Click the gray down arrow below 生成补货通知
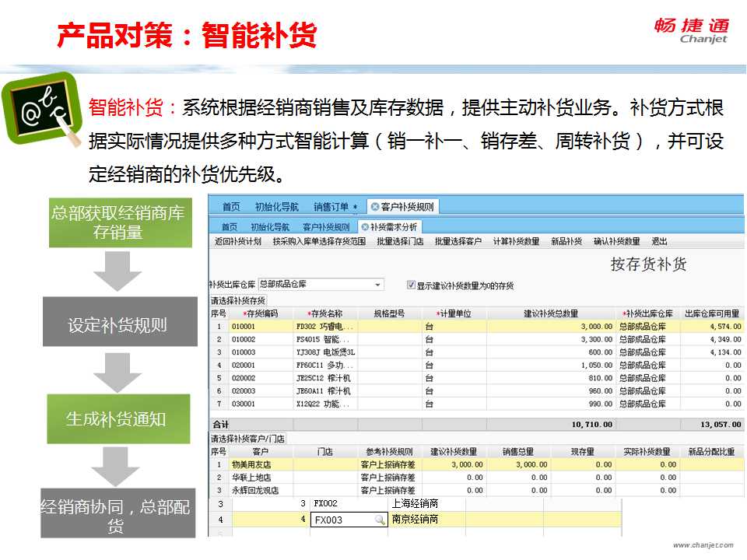The width and height of the screenshot is (747, 560). tap(117, 465)
